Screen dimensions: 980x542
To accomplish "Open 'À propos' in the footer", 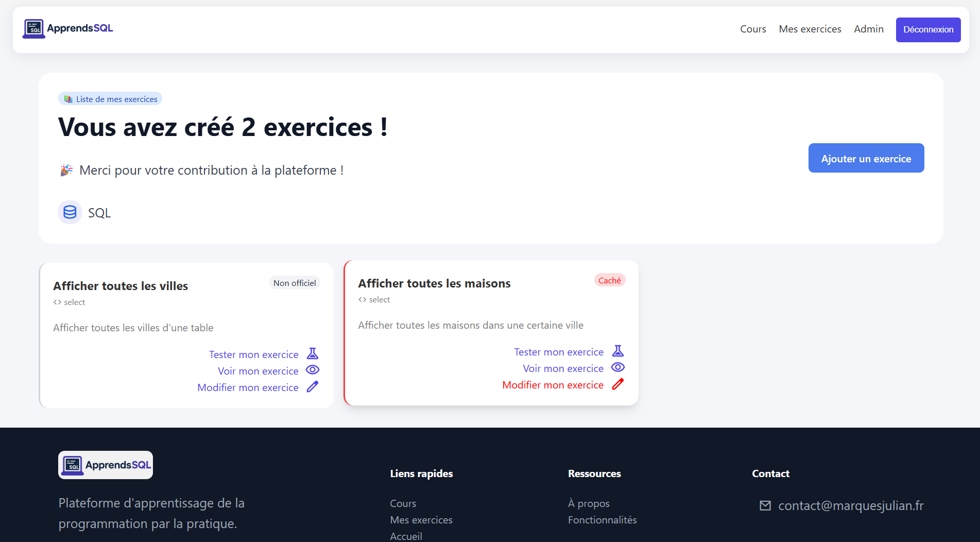I will [589, 503].
